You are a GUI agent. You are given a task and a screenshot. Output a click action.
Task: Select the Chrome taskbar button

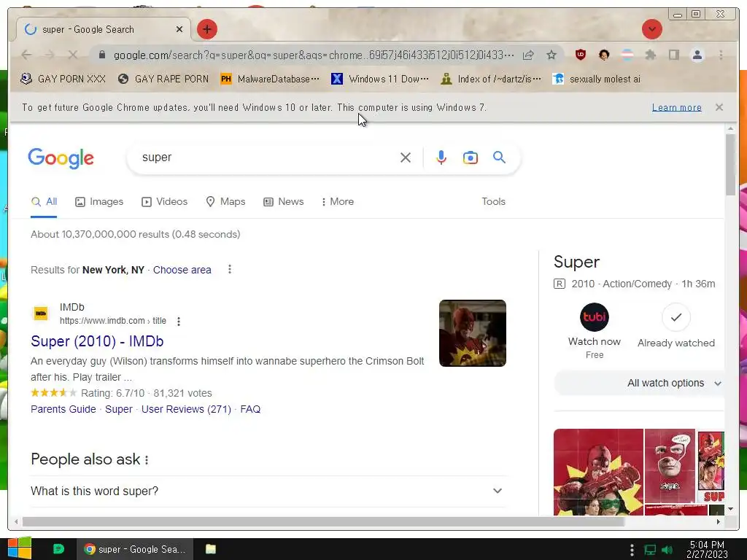point(135,550)
